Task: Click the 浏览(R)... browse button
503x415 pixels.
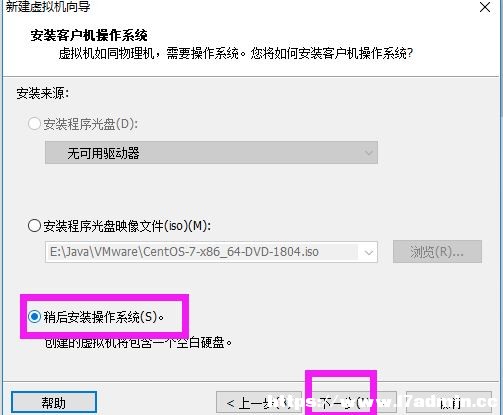Action: click(x=437, y=252)
